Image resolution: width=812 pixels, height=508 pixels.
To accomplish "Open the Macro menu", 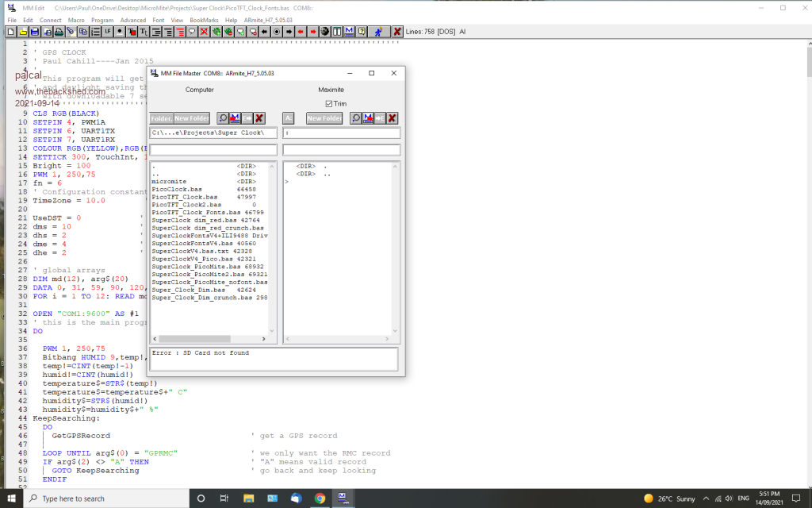I will coord(76,19).
